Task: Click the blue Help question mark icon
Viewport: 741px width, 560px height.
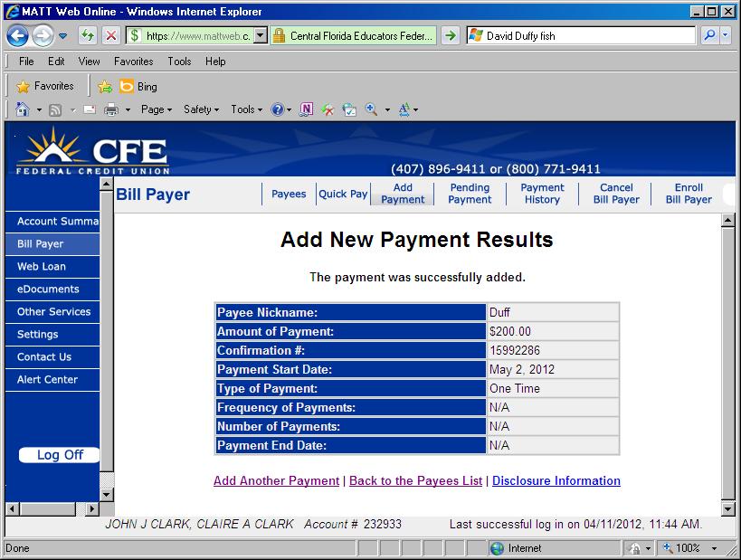Action: point(278,109)
